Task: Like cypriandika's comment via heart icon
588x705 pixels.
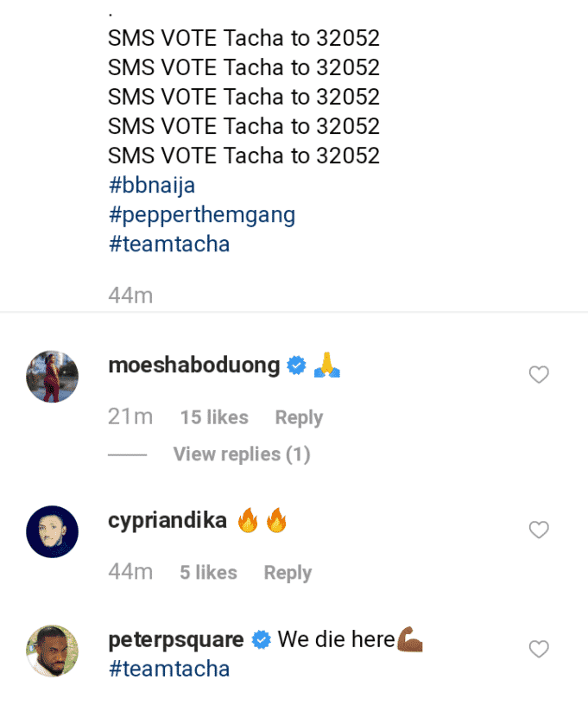Action: point(539,530)
